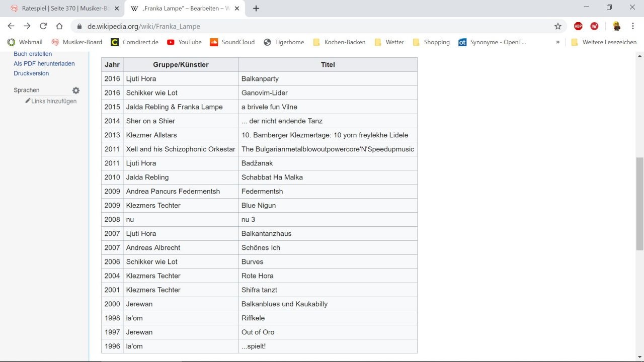Open the Druckversion link

pos(31,73)
